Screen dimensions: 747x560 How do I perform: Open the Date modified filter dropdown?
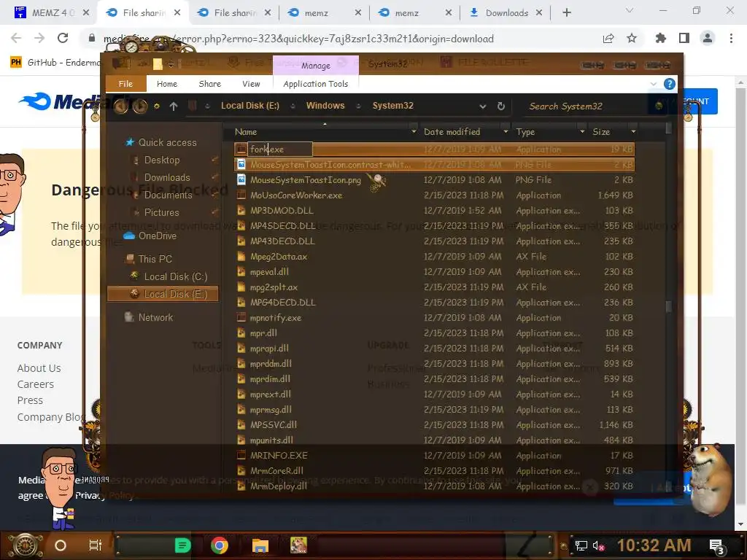(x=506, y=132)
